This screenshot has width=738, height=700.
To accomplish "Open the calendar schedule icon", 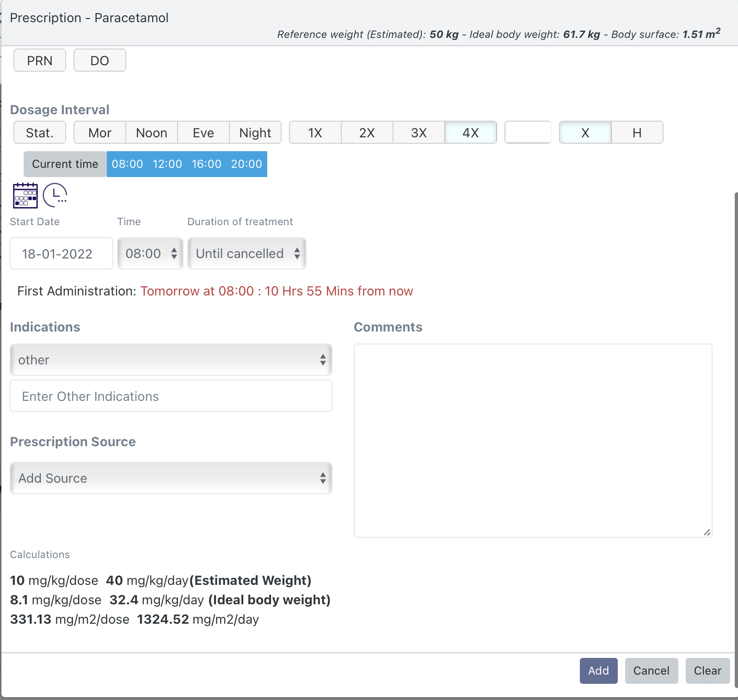I will click(25, 196).
